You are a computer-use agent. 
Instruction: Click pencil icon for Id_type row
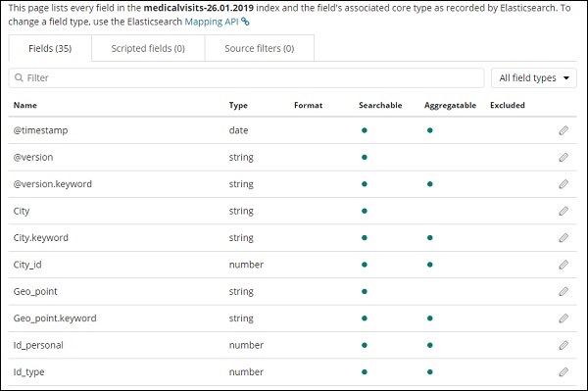pos(563,371)
